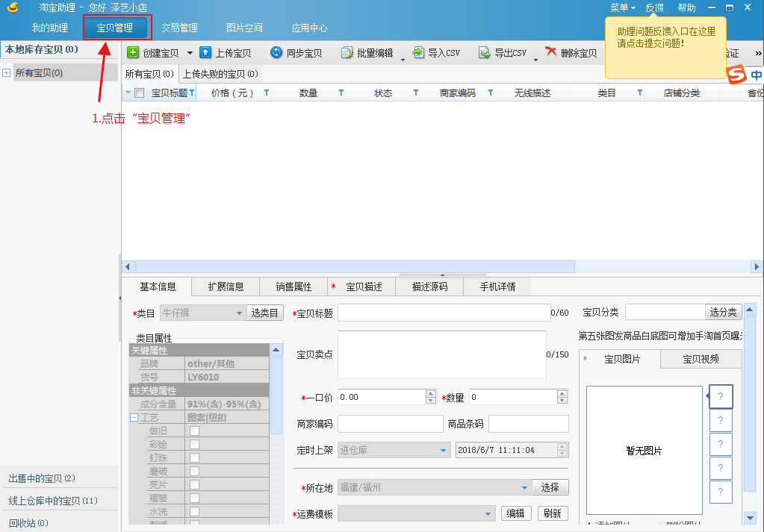Click the create item green plus icon
This screenshot has width=764, height=532.
(132, 52)
